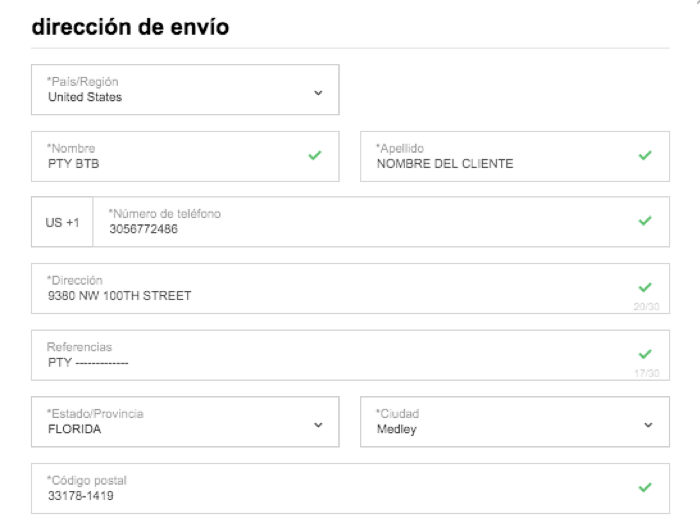This screenshot has height=525, width=700.
Task: Open the Estado/Provincia dropdown showing FLORIDA
Action: pos(185,422)
